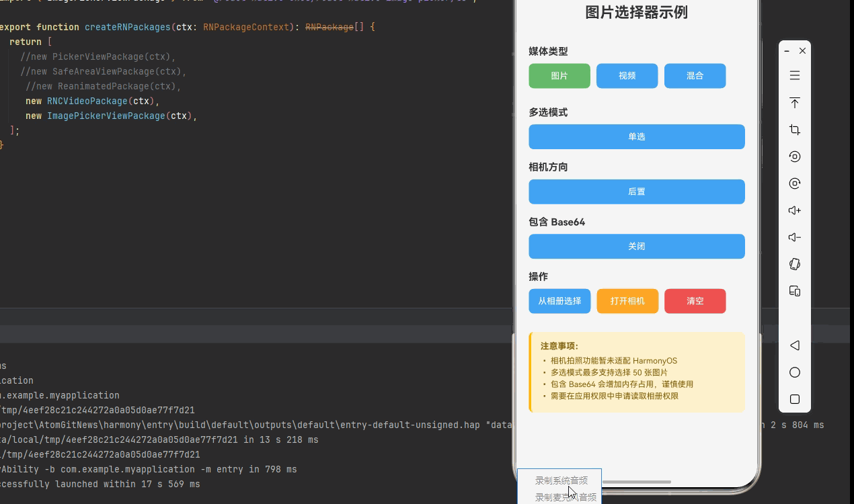Minimize the emulator side toolbar

(787, 51)
